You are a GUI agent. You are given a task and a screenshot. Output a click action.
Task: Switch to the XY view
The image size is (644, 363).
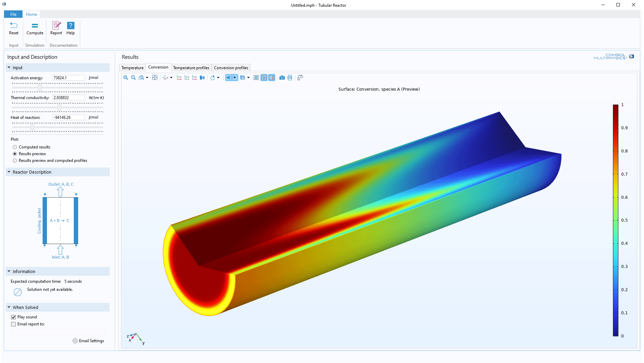tap(179, 78)
